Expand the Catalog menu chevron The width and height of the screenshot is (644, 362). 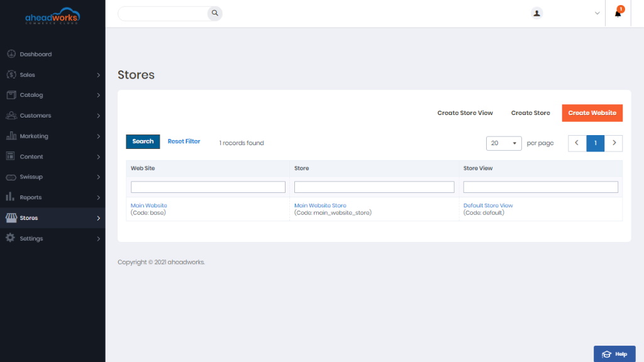point(98,96)
